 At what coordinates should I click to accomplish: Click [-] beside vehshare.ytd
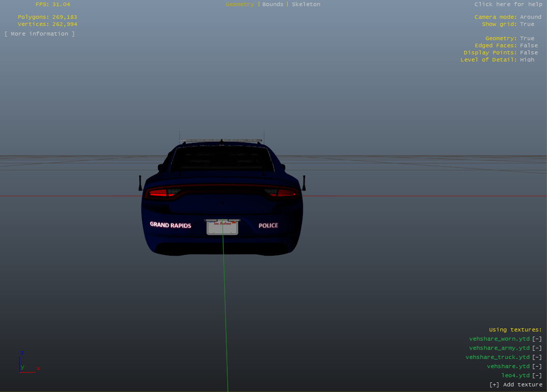point(537,367)
